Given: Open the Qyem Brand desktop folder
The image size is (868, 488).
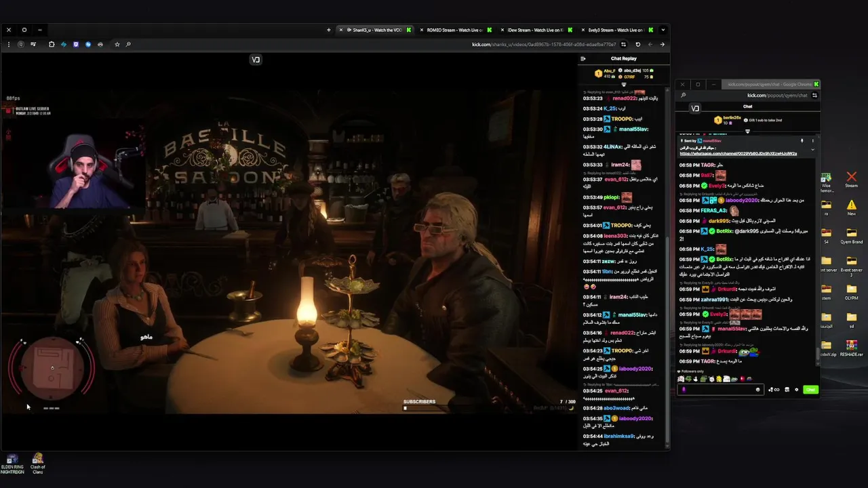Looking at the screenshot, I should pyautogui.click(x=851, y=236).
